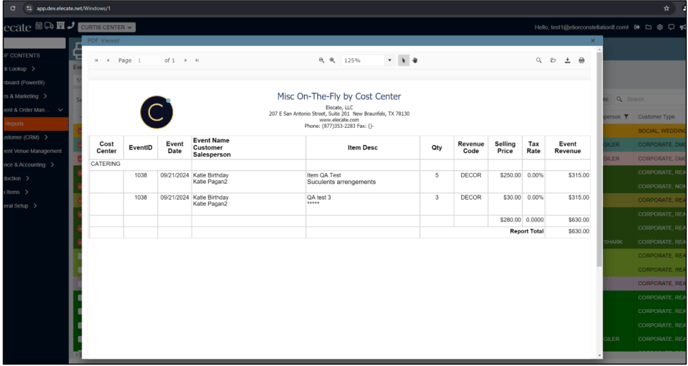
Task: Open the 125% zoom level dropdown
Action: 390,61
